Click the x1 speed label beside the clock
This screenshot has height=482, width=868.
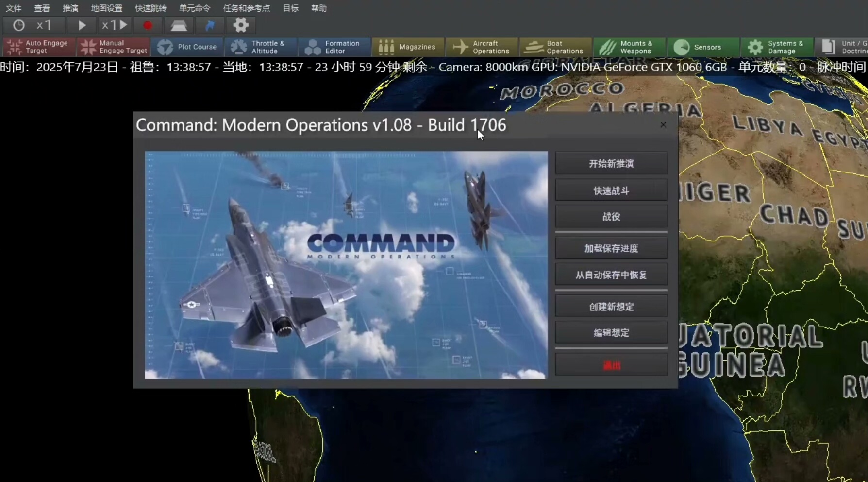point(44,25)
